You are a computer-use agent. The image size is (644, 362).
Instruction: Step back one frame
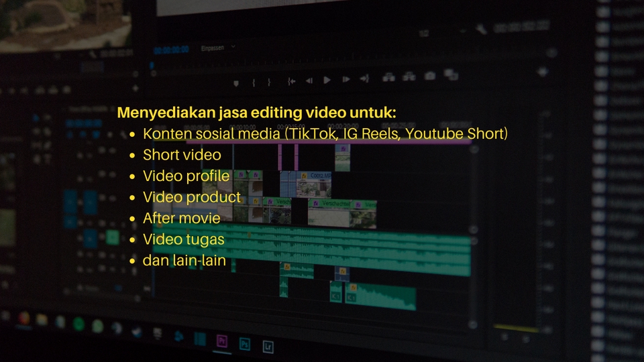pyautogui.click(x=309, y=80)
